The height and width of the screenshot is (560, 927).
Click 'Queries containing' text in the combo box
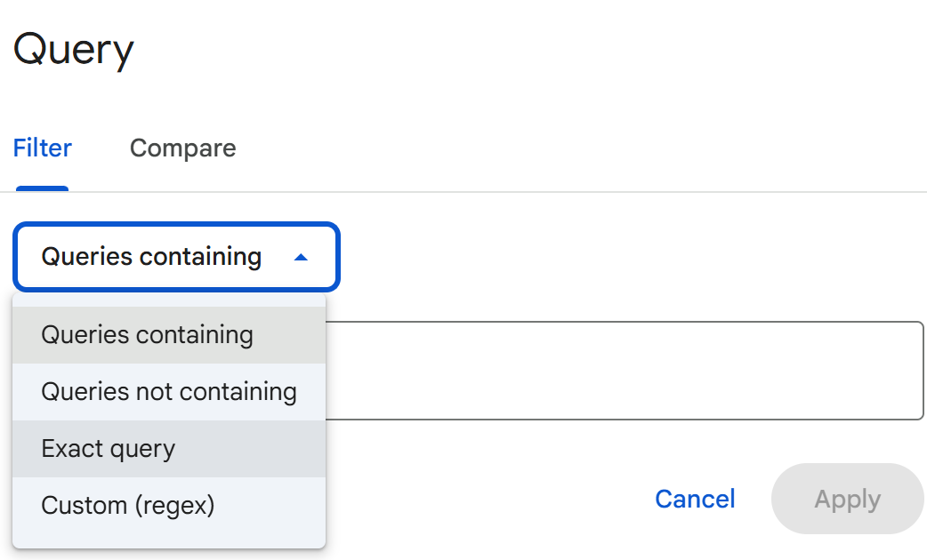coord(151,258)
